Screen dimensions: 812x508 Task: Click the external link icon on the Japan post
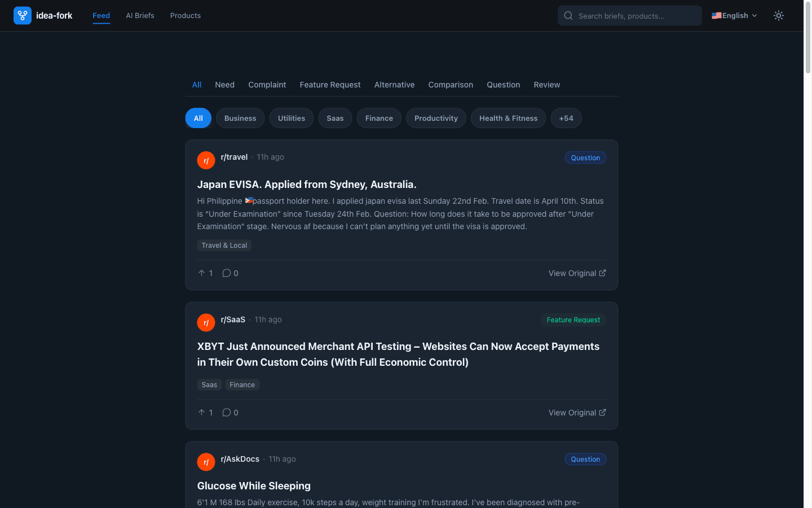coord(602,273)
